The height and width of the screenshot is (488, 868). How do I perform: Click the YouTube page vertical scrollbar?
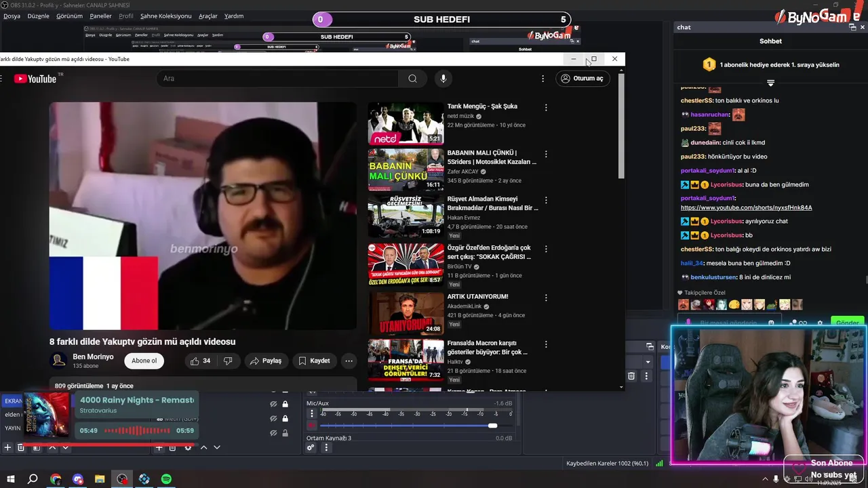pyautogui.click(x=621, y=125)
